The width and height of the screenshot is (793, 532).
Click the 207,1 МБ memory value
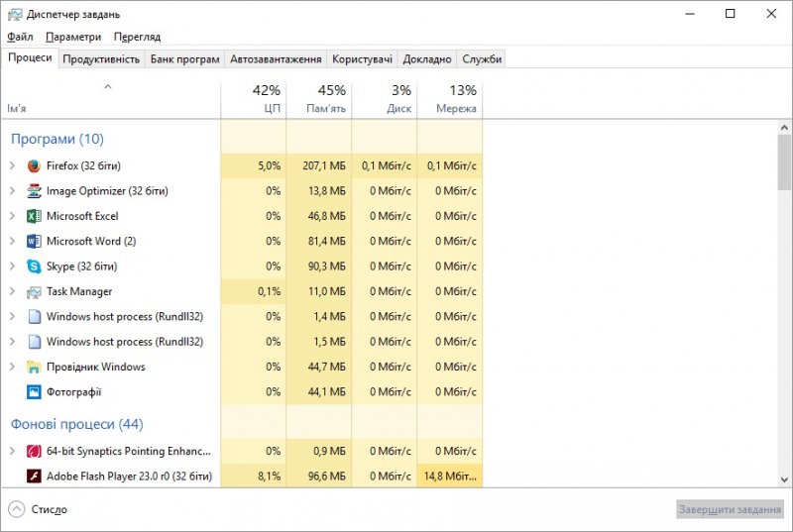[324, 165]
